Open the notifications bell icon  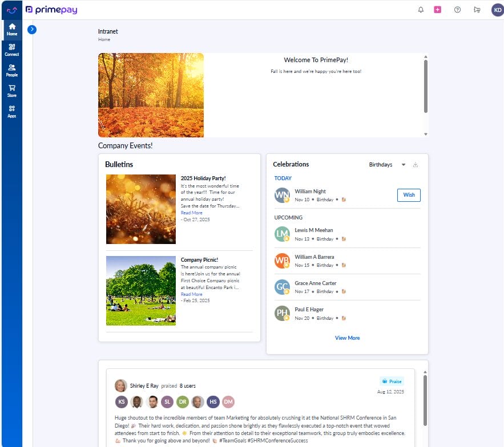pyautogui.click(x=421, y=10)
